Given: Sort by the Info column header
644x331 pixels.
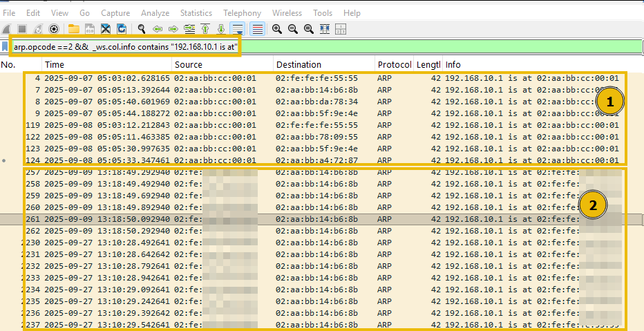Looking at the screenshot, I should click(543, 64).
